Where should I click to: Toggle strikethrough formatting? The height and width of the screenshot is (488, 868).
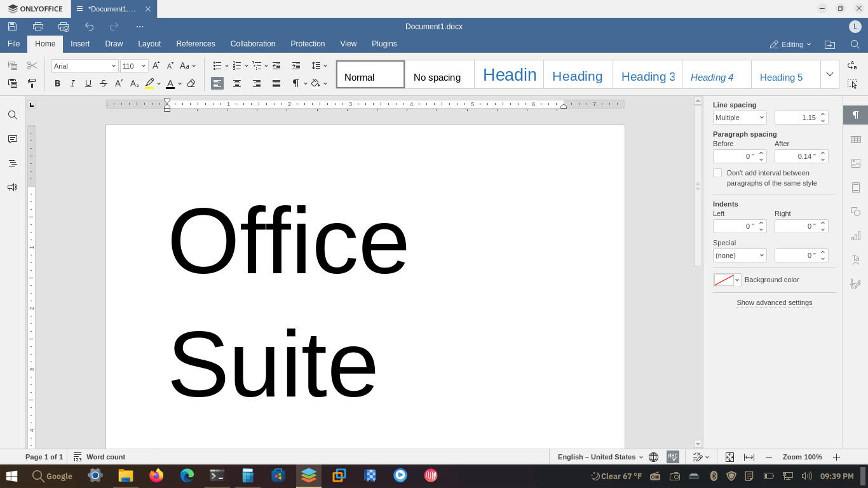[104, 83]
